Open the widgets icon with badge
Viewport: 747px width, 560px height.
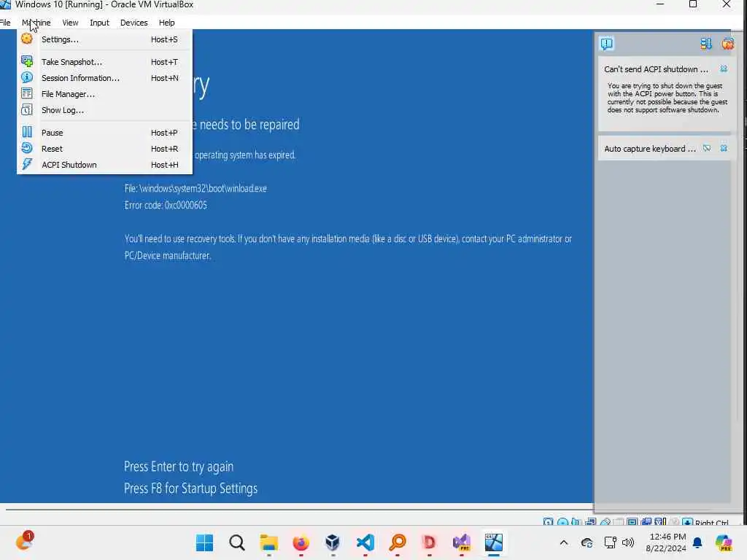[24, 542]
